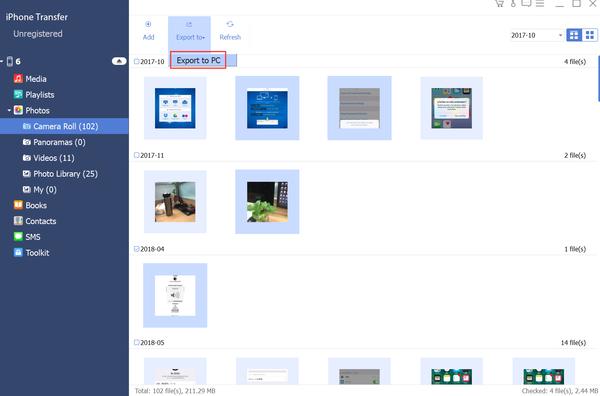
Task: Click the register key icon
Action: point(513,3)
